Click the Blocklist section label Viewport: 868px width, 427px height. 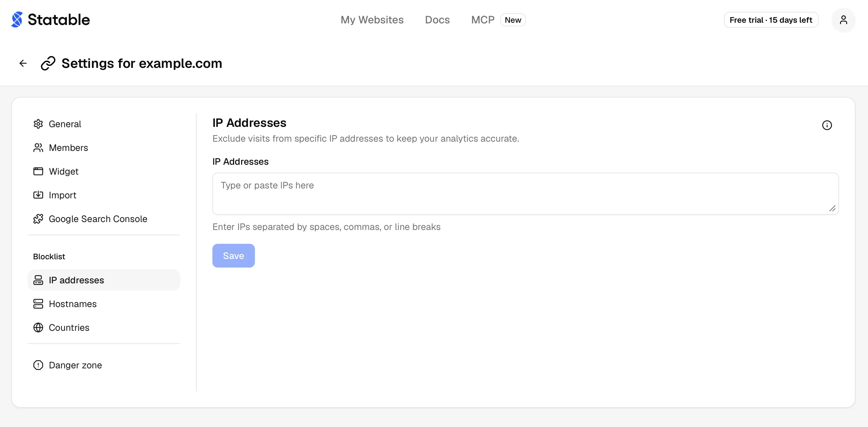pos(49,257)
